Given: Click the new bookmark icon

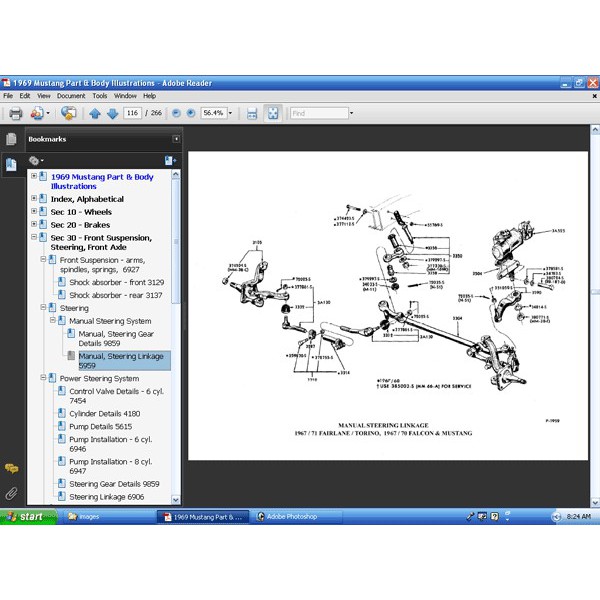Looking at the screenshot, I should pyautogui.click(x=170, y=161).
